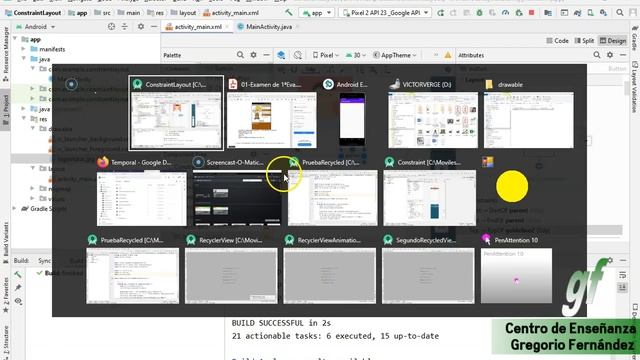
Task: Open the app run configuration dropdown
Action: tap(316, 13)
